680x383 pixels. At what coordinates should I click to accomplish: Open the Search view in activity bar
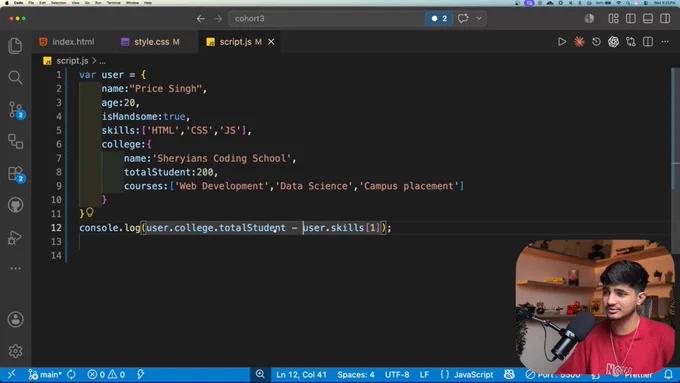(15, 78)
